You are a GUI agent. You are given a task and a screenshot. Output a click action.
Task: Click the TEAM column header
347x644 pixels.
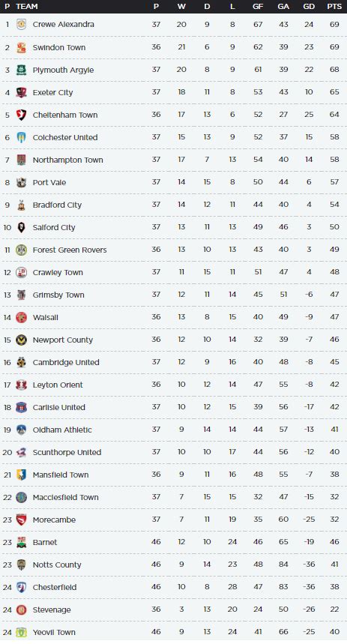point(27,7)
